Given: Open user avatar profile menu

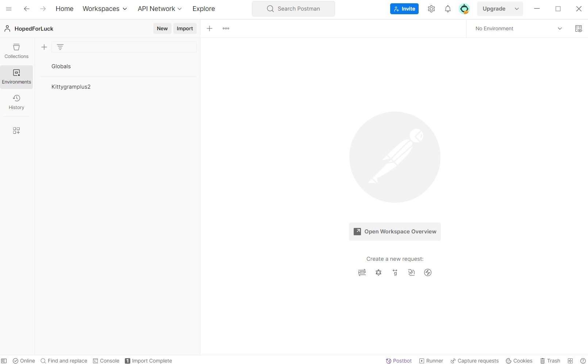Looking at the screenshot, I should [x=464, y=9].
